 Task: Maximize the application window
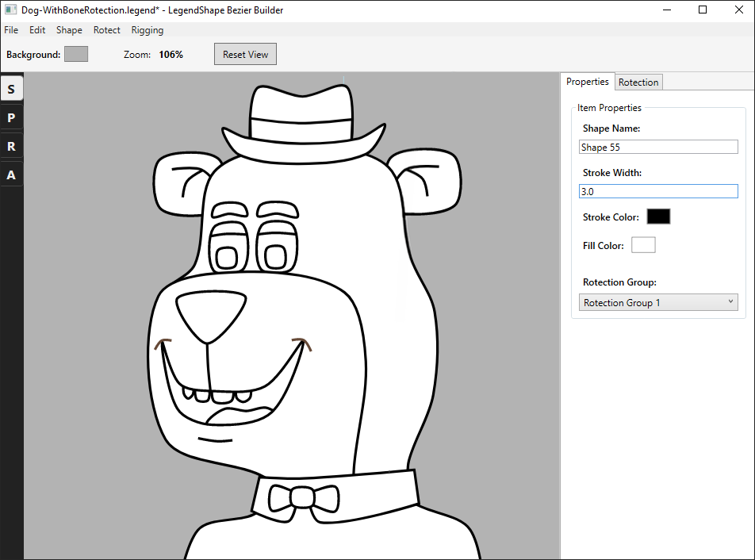(x=703, y=10)
